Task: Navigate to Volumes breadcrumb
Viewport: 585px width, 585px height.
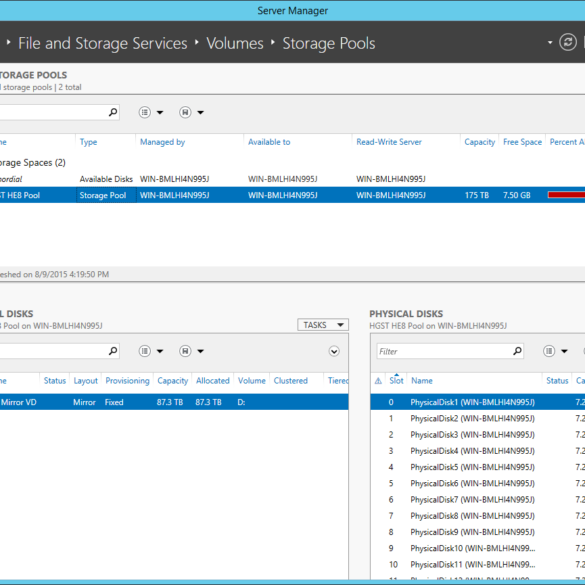Action: click(x=235, y=43)
